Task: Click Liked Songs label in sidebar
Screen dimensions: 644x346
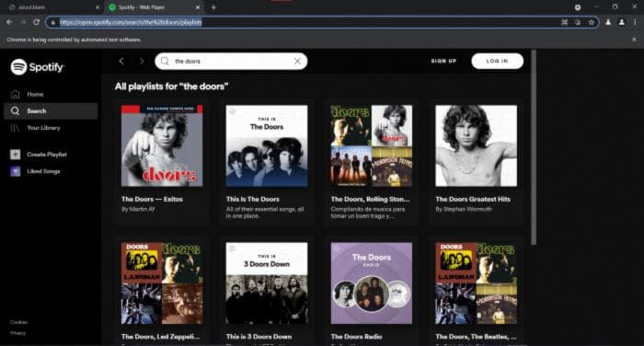Action: (43, 171)
